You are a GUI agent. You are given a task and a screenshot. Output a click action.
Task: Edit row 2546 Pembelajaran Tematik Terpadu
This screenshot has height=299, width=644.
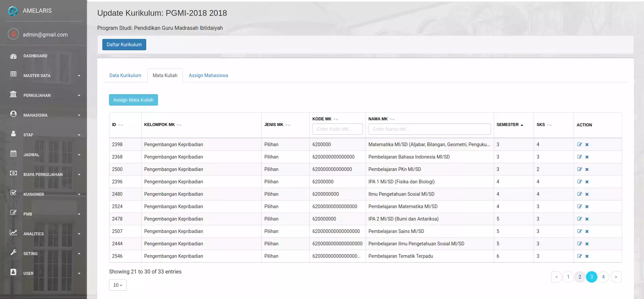(x=579, y=256)
